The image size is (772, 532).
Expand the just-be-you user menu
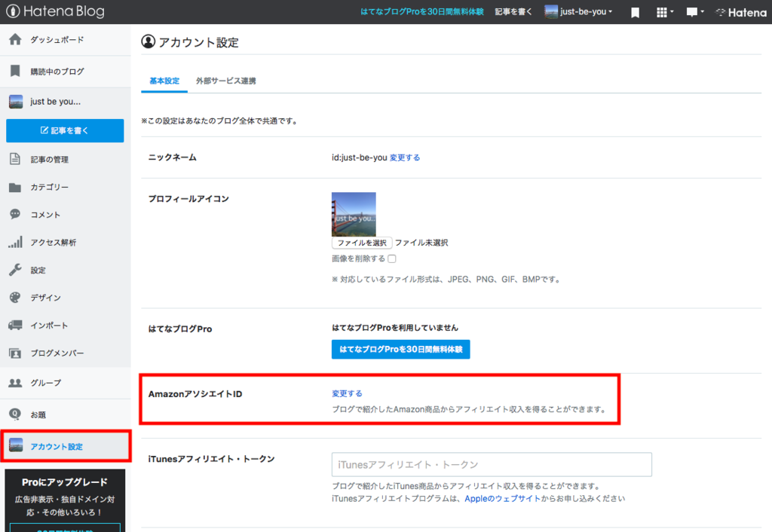click(578, 11)
